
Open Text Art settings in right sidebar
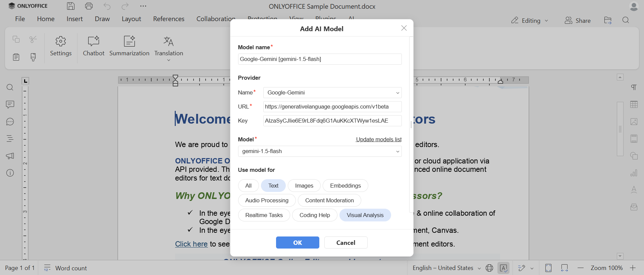[634, 190]
